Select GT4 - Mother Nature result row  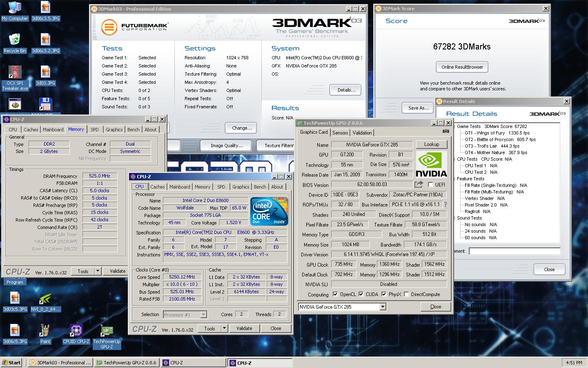click(496, 153)
